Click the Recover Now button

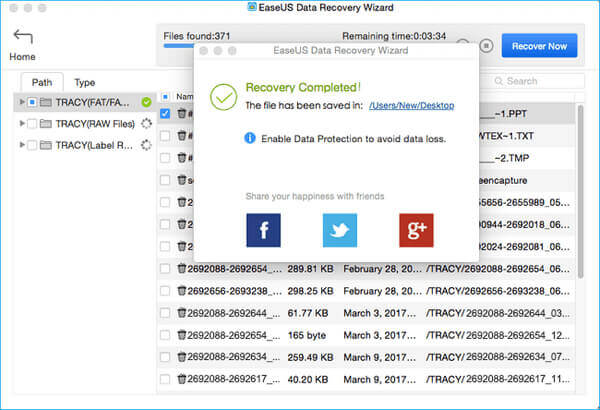[539, 46]
